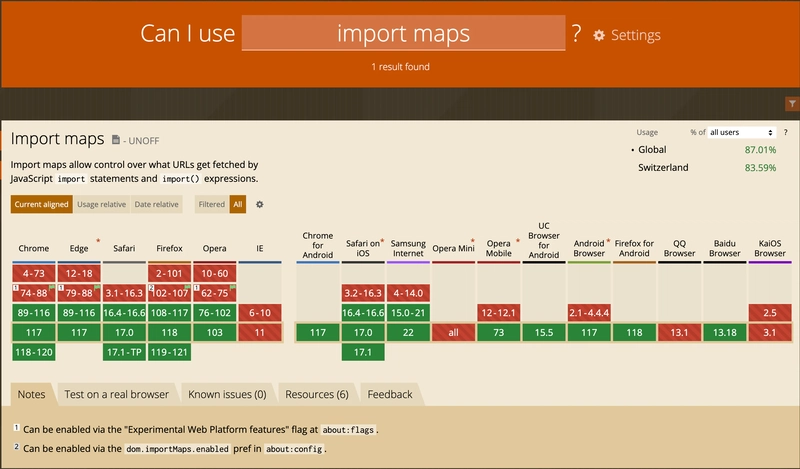Click the Edge column header
Viewport: 800px width, 469px height.
tap(79, 249)
